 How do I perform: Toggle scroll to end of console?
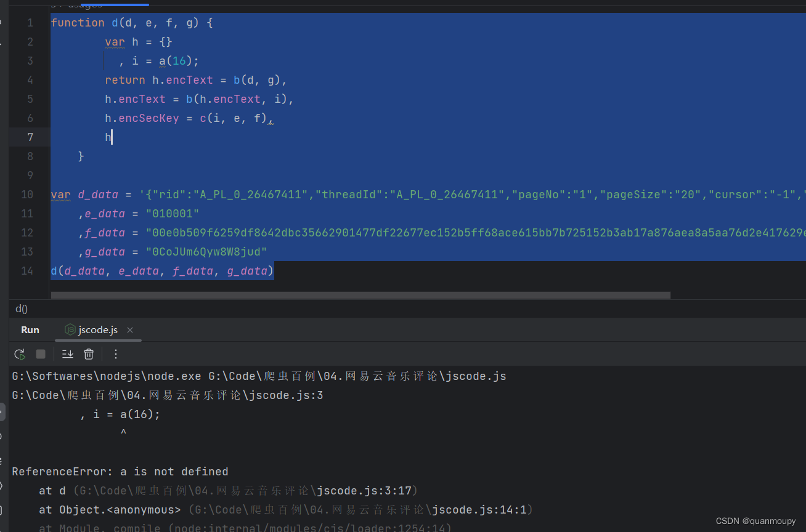[x=68, y=354]
